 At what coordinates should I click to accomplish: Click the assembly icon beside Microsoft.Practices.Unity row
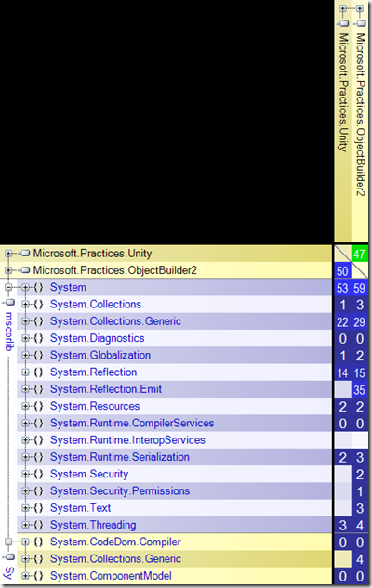25,254
